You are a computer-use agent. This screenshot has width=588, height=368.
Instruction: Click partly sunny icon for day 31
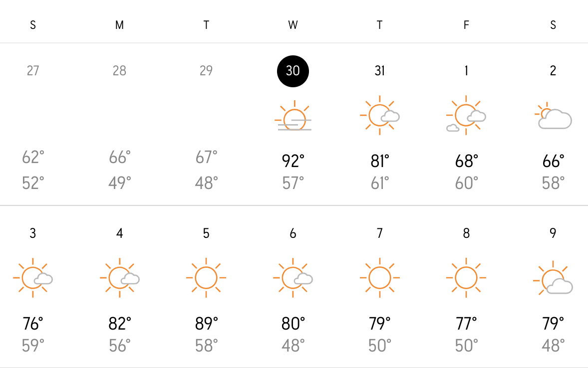point(379,115)
